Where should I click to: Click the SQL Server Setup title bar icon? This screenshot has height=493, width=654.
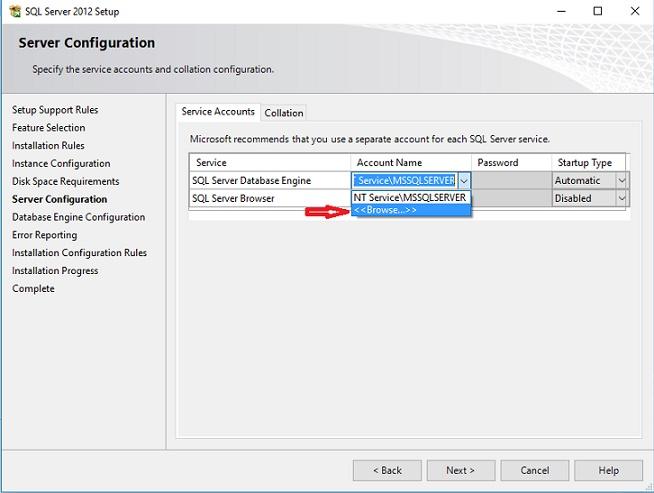pos(12,11)
